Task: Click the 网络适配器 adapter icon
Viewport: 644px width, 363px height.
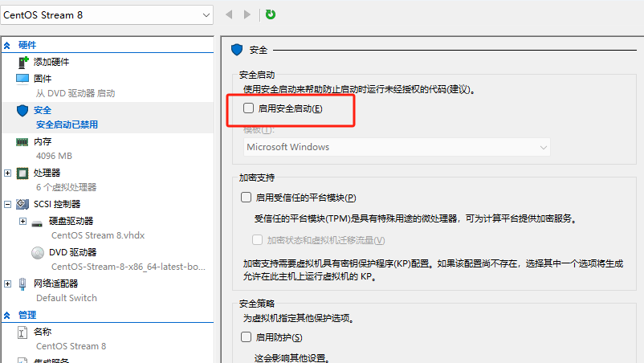Action: coord(22,283)
